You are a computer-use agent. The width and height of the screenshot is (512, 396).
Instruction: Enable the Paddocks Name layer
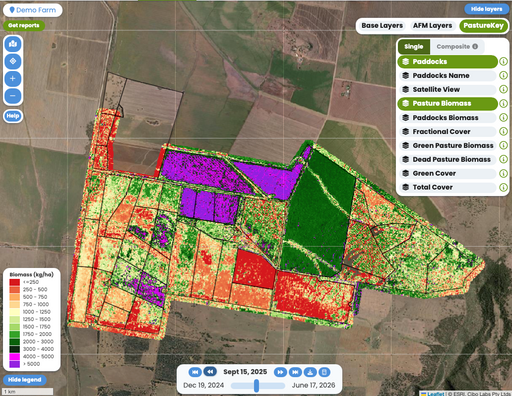coord(447,75)
